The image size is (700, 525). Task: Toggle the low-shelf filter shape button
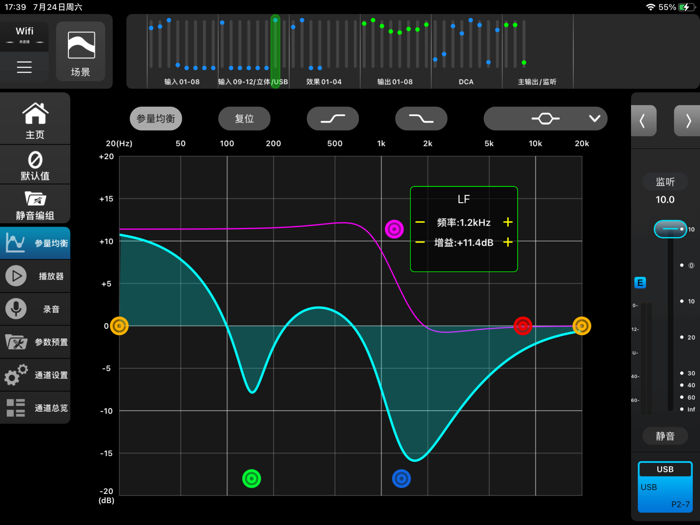coord(333,119)
